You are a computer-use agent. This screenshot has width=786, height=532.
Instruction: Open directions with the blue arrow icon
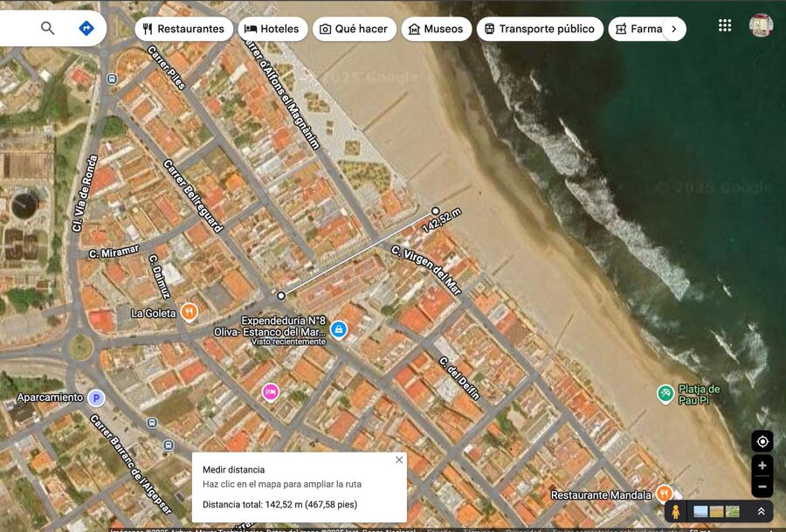pyautogui.click(x=86, y=28)
